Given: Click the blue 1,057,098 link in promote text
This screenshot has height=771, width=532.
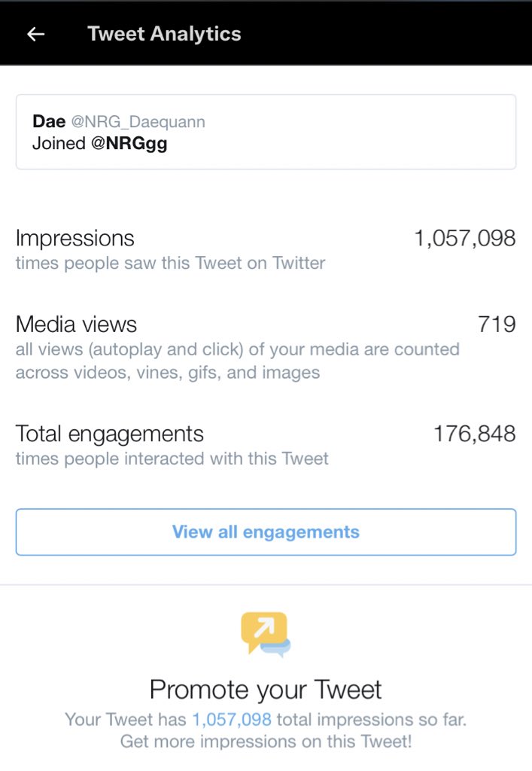Looking at the screenshot, I should [x=232, y=719].
